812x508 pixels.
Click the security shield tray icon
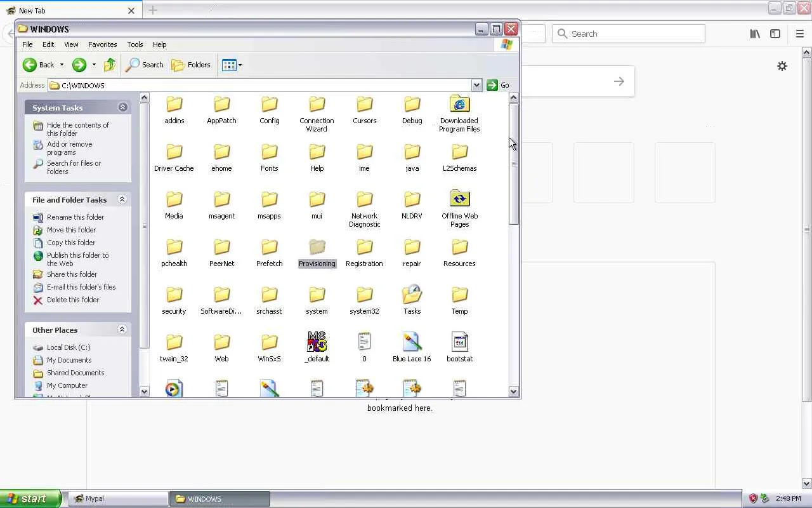tap(753, 498)
